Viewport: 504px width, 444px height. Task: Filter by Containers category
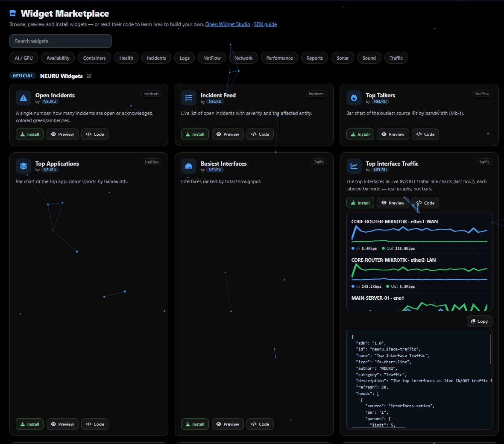pyautogui.click(x=94, y=58)
